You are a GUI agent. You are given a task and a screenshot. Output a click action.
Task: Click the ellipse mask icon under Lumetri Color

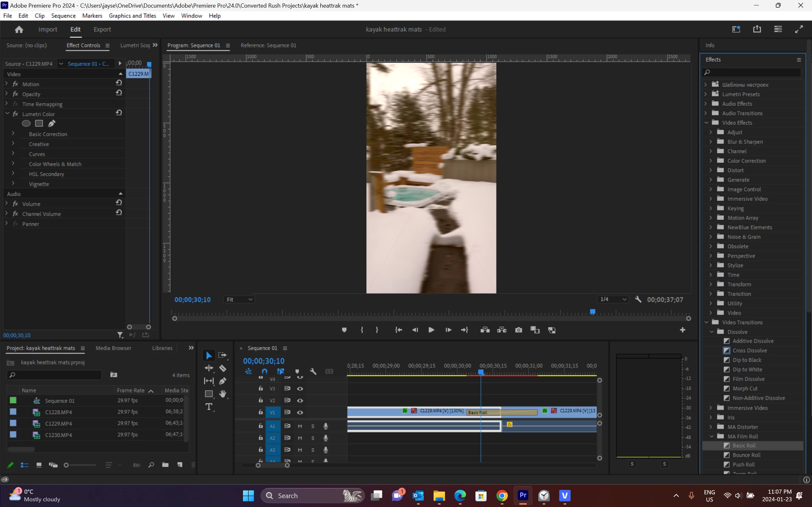coord(26,123)
